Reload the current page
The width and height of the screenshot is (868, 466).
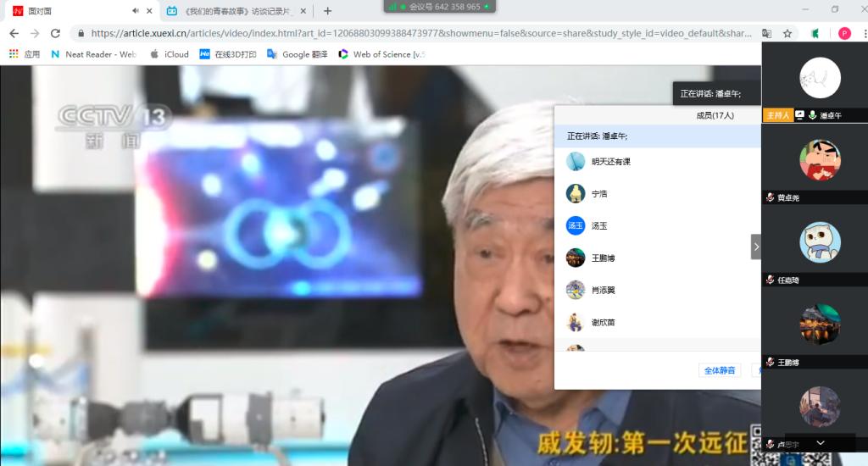point(55,34)
